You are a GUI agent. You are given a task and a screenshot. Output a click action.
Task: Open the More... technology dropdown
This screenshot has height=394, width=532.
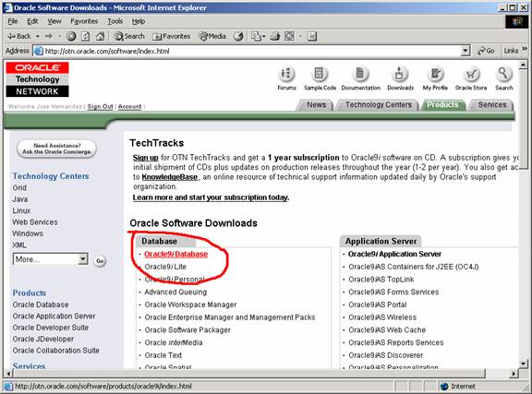click(x=51, y=259)
